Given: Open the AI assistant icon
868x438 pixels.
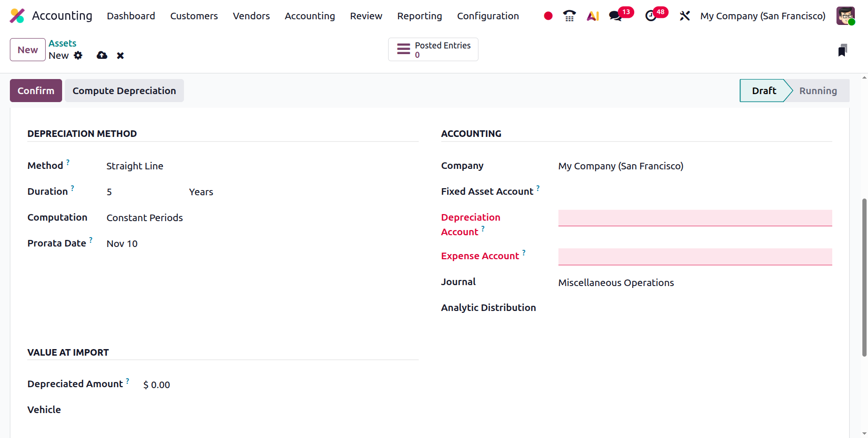Looking at the screenshot, I should tap(593, 16).
